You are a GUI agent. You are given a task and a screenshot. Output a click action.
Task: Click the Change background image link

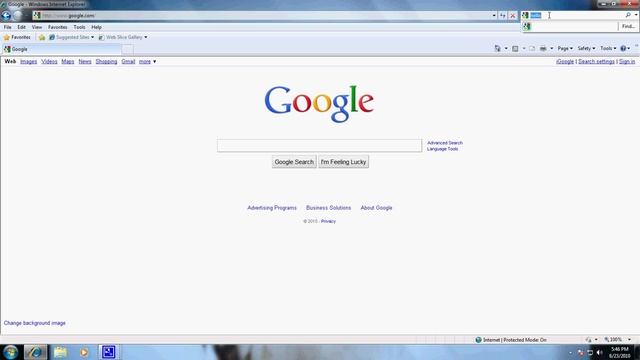click(x=35, y=323)
